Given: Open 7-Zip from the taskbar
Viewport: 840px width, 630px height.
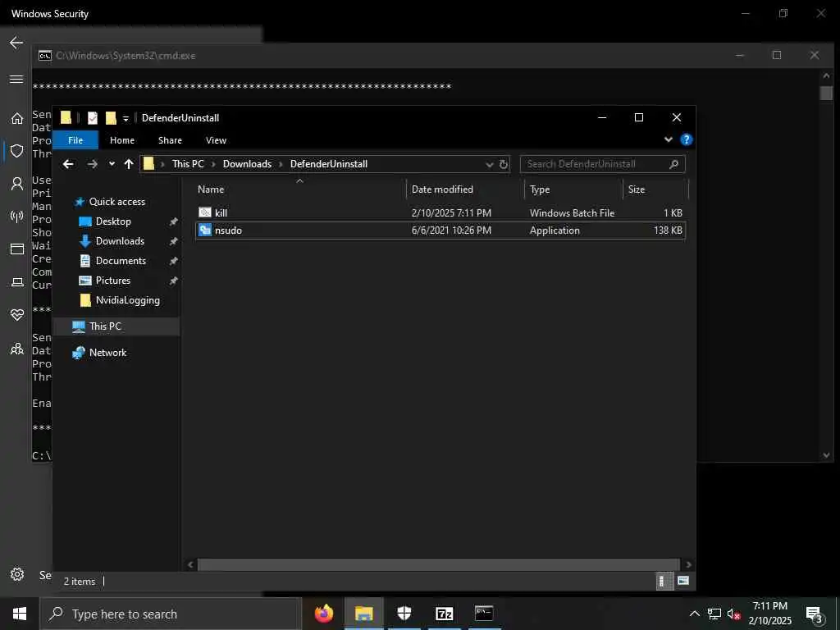Looking at the screenshot, I should [x=444, y=614].
